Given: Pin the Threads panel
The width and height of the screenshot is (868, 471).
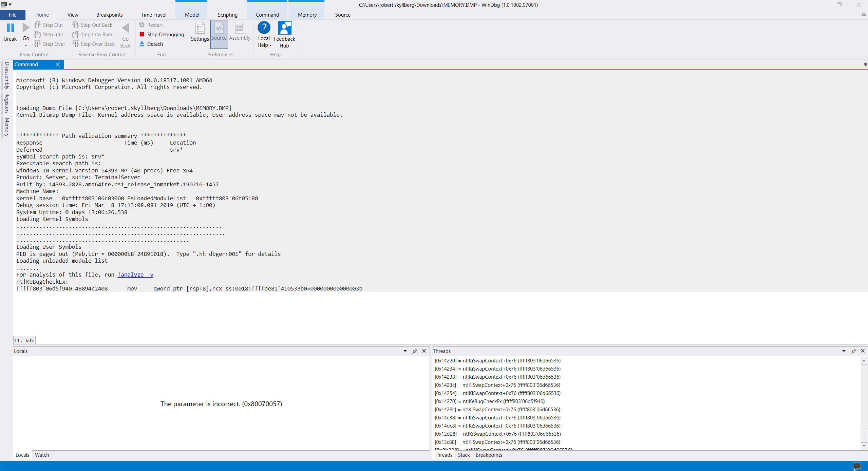Looking at the screenshot, I should coord(853,351).
